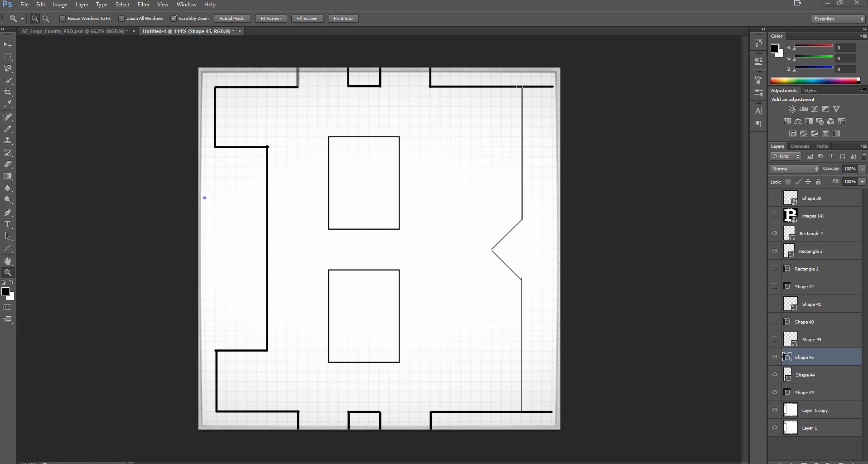
Task: Open the File menu
Action: [x=24, y=5]
